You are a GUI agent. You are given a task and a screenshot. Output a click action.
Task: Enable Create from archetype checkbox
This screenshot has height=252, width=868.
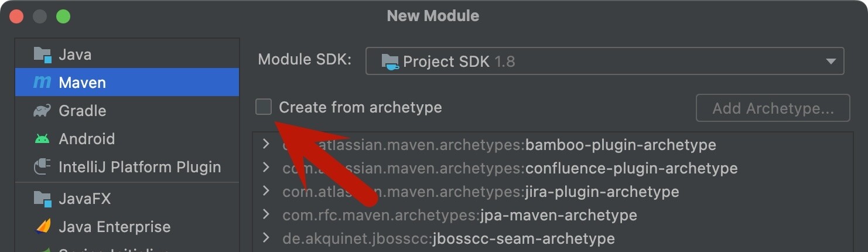coord(264,107)
